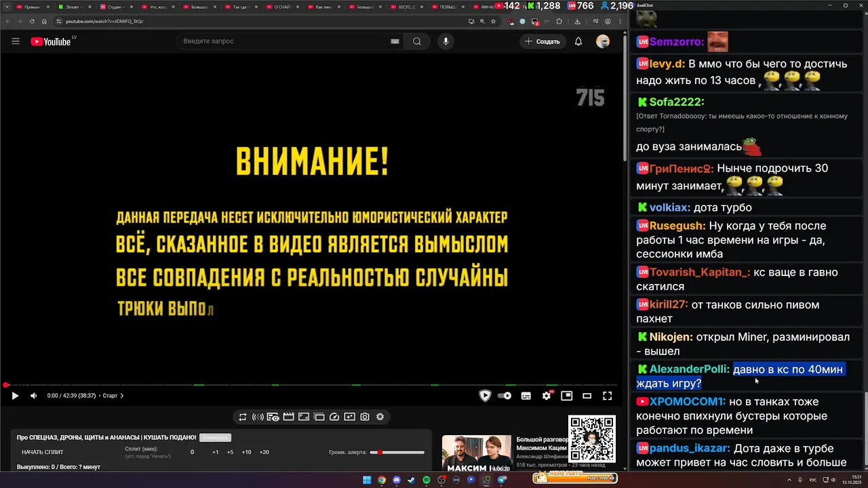868x488 pixels.
Task: Click the search magnifier button
Action: [x=417, y=41]
